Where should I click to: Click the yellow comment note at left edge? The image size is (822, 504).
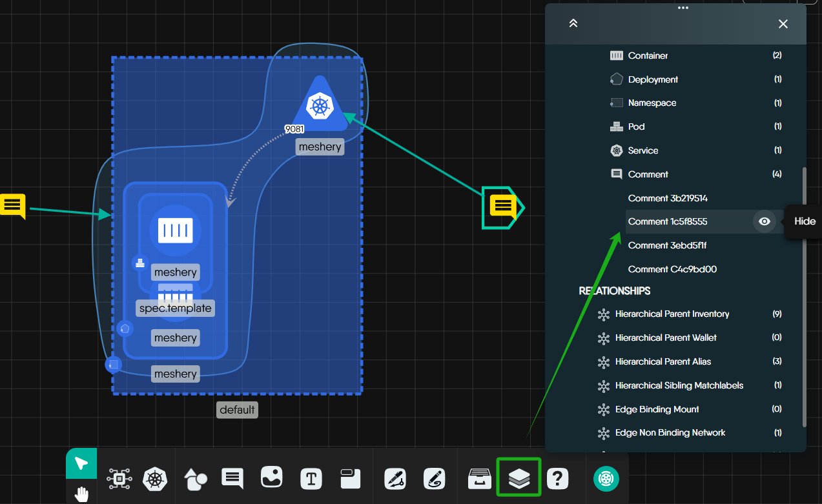coord(12,205)
